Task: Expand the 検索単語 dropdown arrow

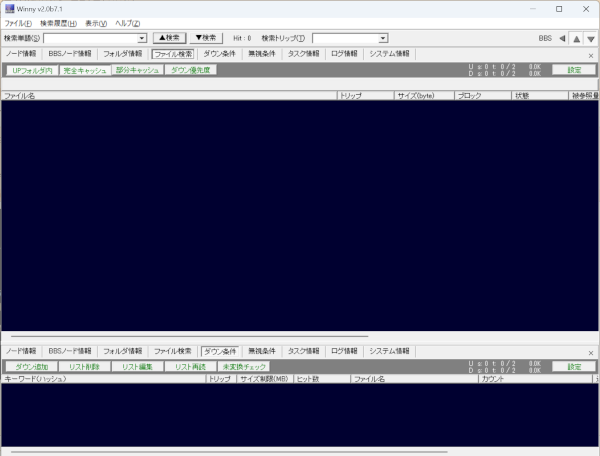Action: tap(142, 38)
